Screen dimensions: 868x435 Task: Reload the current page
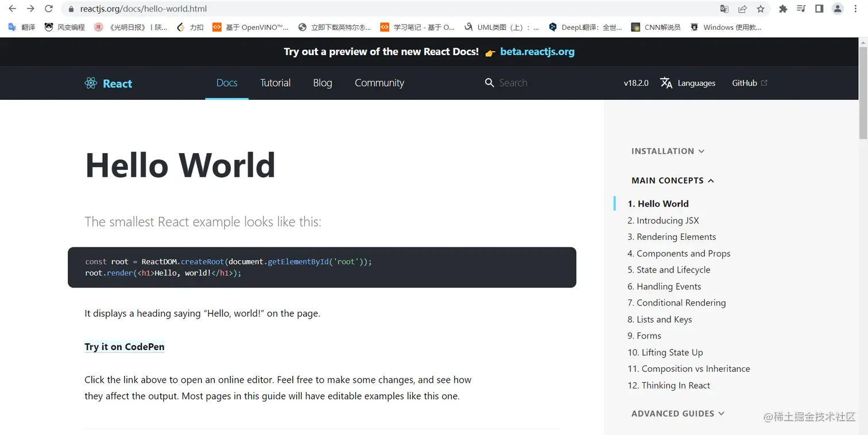click(49, 9)
